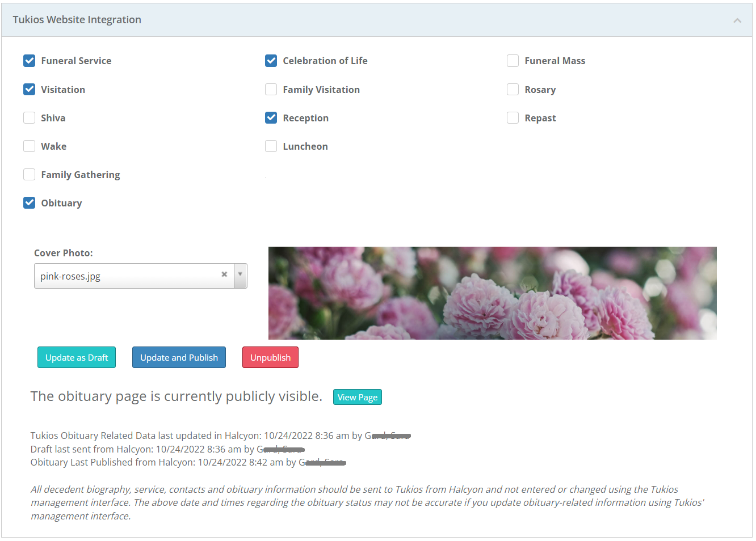Select the Family Visitation checkbox
This screenshot has height=541, width=756.
click(271, 90)
